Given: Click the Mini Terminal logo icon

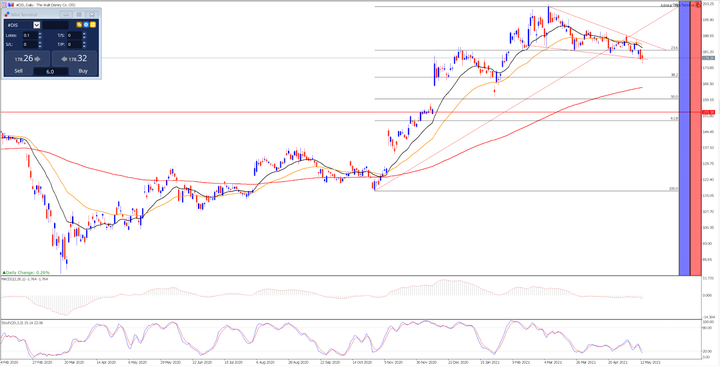Looking at the screenshot, I should pyautogui.click(x=7, y=14).
